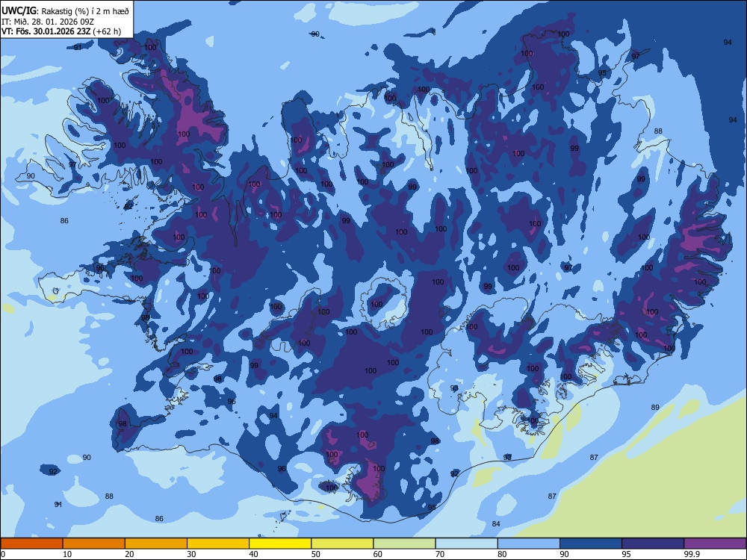Click the '0' tick label on the color scale
This screenshot has width=747, height=560.
click(3, 554)
